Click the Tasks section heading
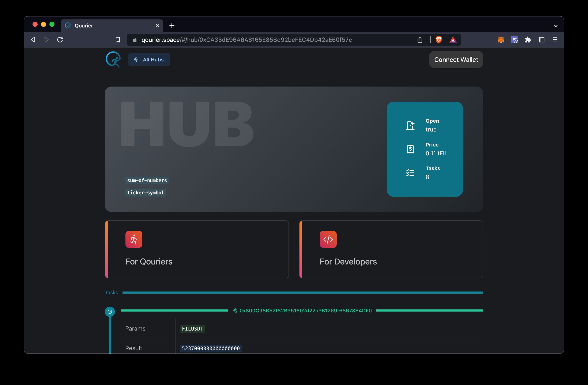The width and height of the screenshot is (588, 385). [x=112, y=292]
